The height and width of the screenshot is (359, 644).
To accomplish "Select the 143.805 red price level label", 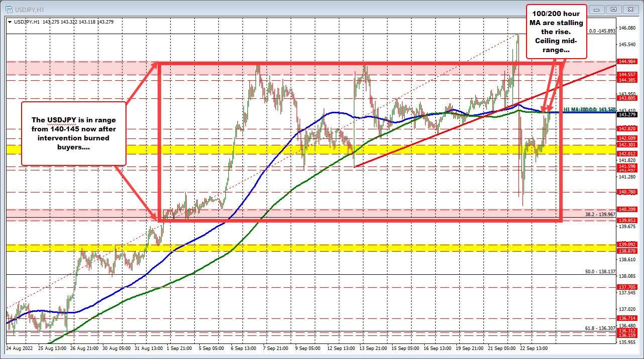I will 627,98.
